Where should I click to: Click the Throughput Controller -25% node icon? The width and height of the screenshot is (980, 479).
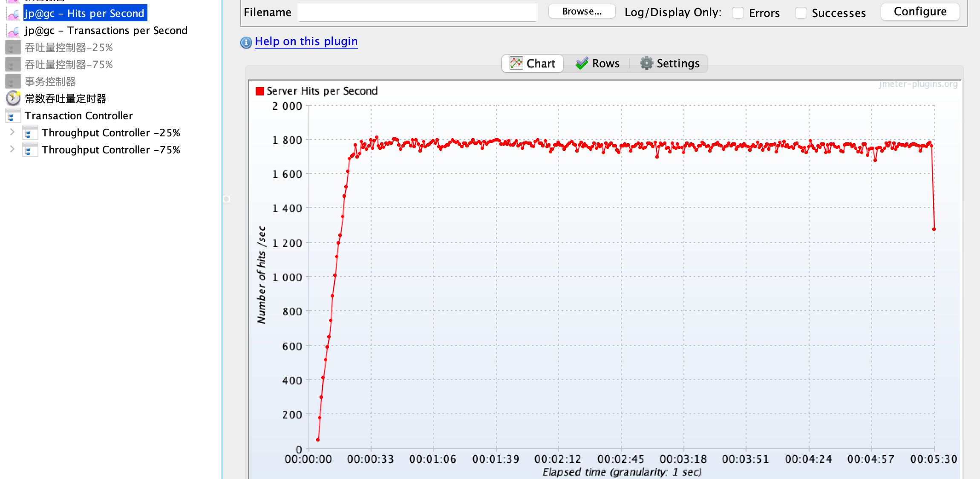(30, 133)
